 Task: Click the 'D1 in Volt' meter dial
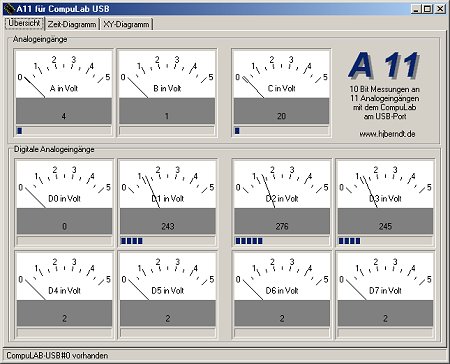coord(168,185)
